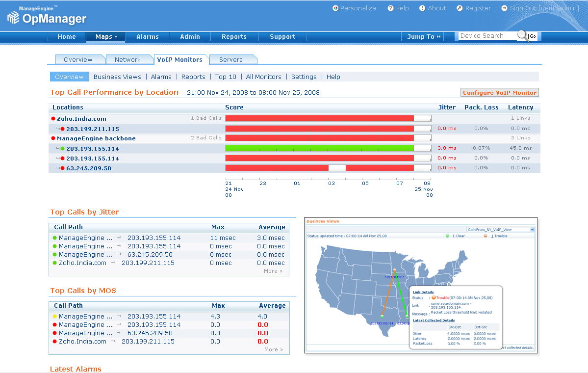Image resolution: width=588 pixels, height=373 pixels.
Task: Open the Reports sub-menu link
Action: click(x=194, y=77)
